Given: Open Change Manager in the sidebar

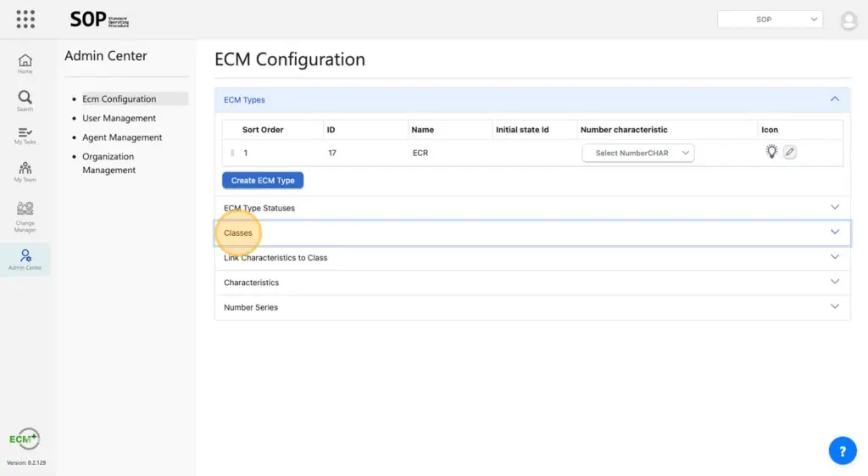Looking at the screenshot, I should click(x=25, y=216).
